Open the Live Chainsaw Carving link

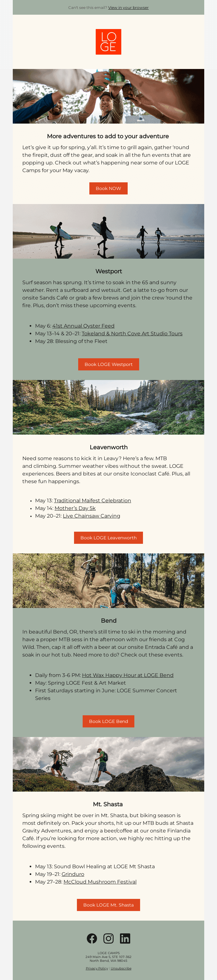pyautogui.click(x=91, y=515)
